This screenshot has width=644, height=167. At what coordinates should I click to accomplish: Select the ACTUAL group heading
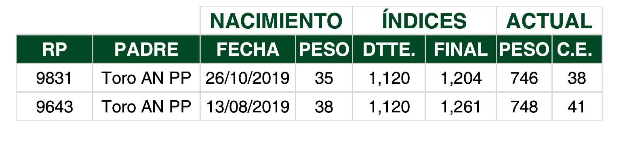(549, 21)
